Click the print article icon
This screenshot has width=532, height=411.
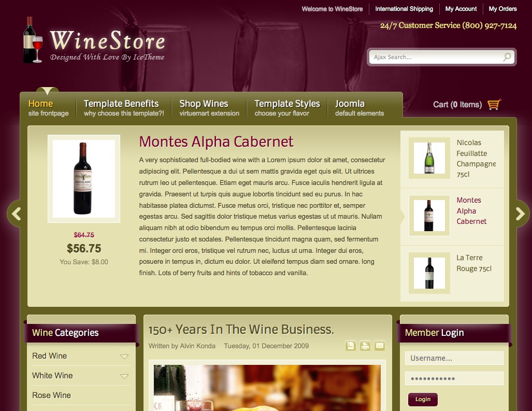tap(365, 346)
